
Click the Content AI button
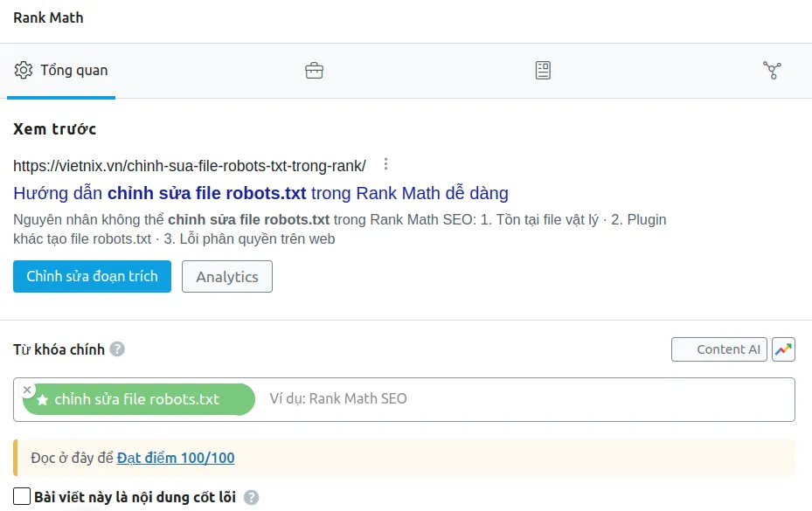(719, 349)
